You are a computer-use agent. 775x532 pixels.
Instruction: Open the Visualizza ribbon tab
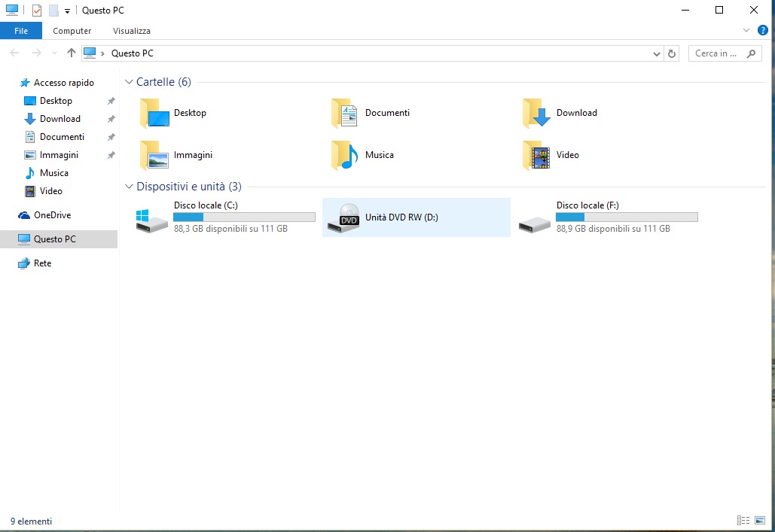(x=132, y=31)
